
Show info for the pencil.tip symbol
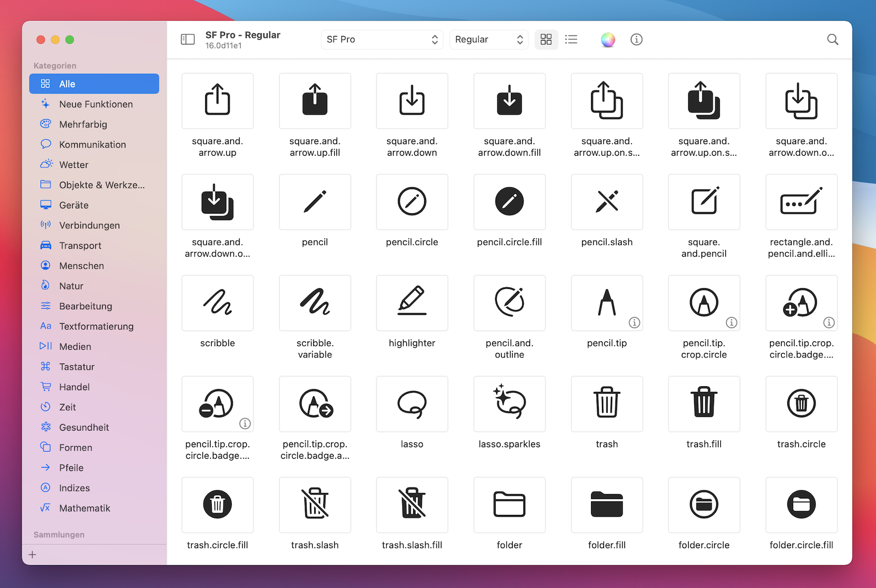point(634,323)
